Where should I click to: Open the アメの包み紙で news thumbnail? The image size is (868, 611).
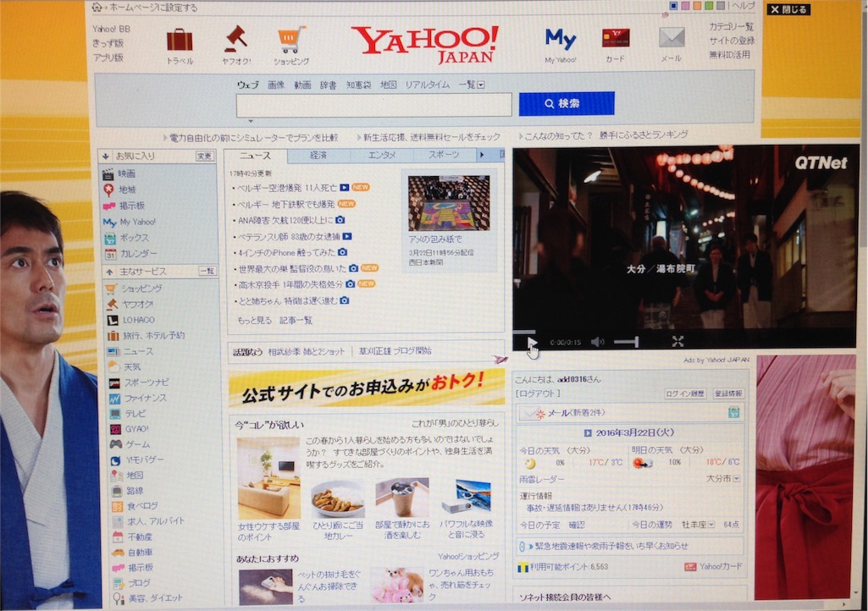449,203
